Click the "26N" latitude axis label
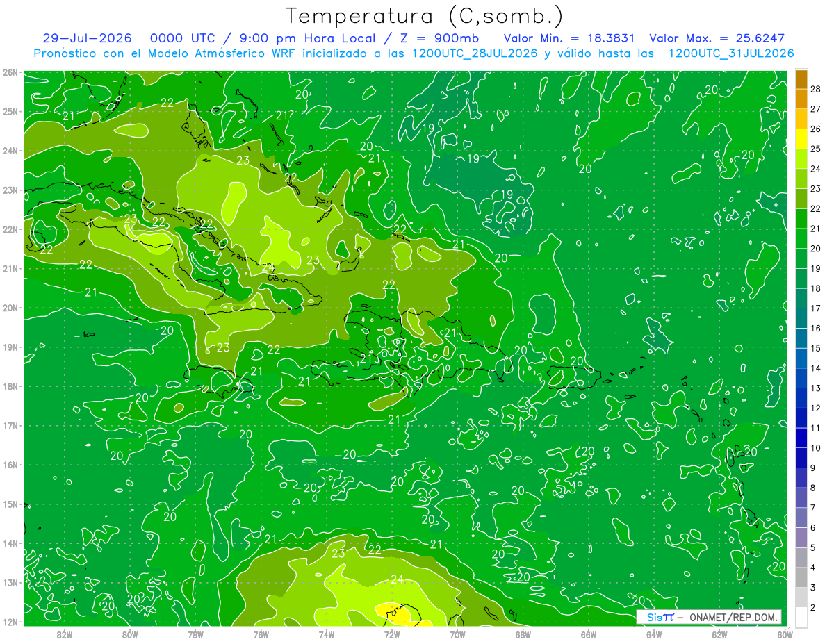 click(x=10, y=72)
